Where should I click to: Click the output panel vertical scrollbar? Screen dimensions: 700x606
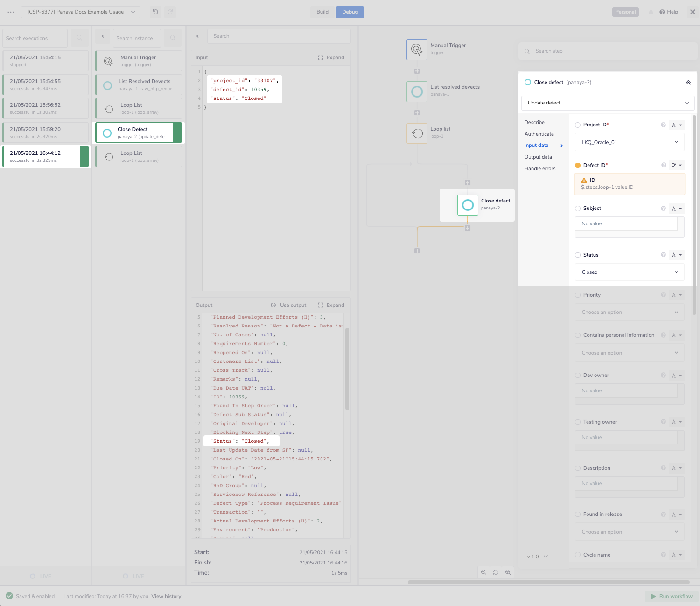tap(347, 369)
